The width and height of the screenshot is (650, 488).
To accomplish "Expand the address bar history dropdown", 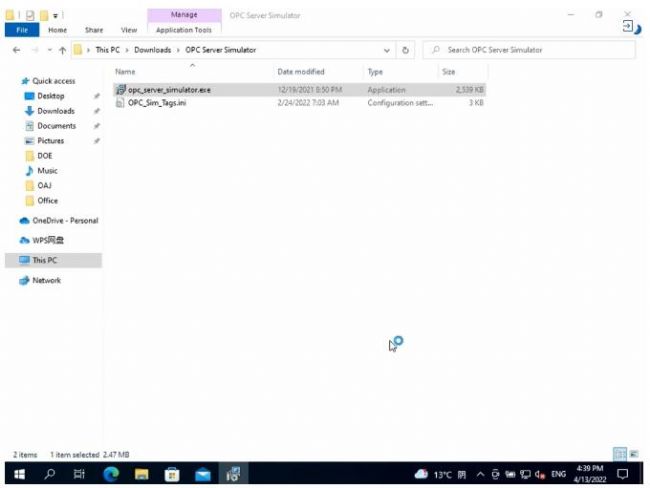I will point(387,50).
